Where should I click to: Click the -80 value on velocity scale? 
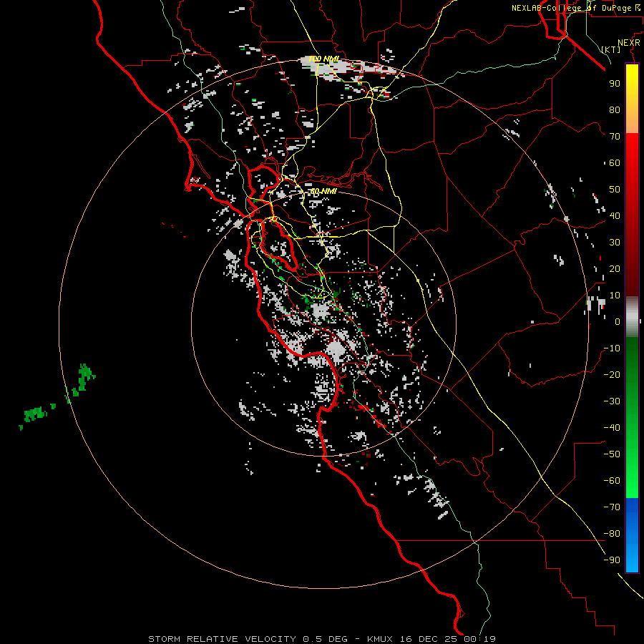612,534
